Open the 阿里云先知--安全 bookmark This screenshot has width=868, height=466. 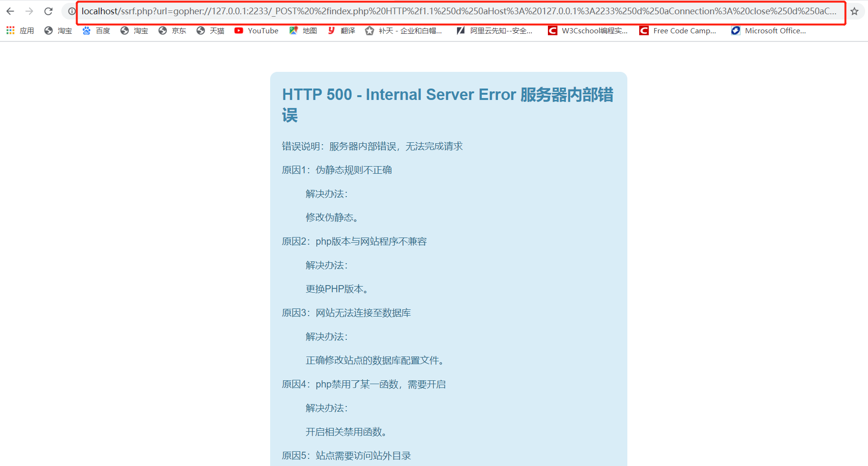pyautogui.click(x=495, y=30)
